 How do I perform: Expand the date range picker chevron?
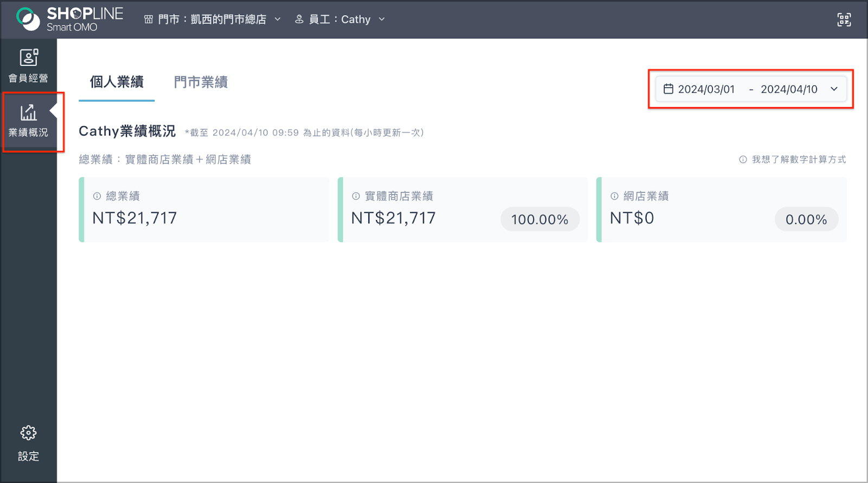point(834,89)
